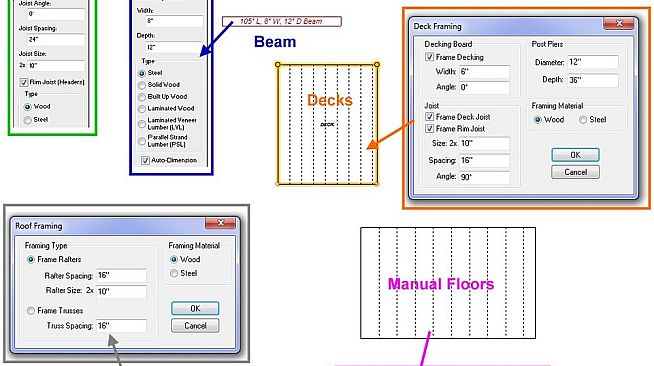Click the deck outline's top-left corner handle
The width and height of the screenshot is (654, 366).
click(278, 65)
